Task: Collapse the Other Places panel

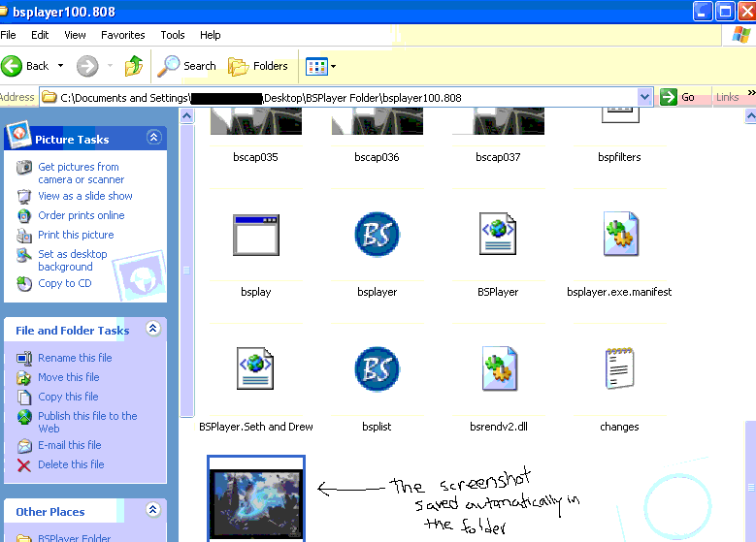Action: 153,510
